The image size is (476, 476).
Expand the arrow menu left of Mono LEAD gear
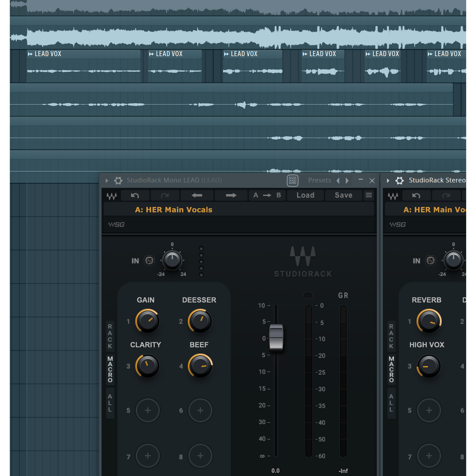point(106,180)
